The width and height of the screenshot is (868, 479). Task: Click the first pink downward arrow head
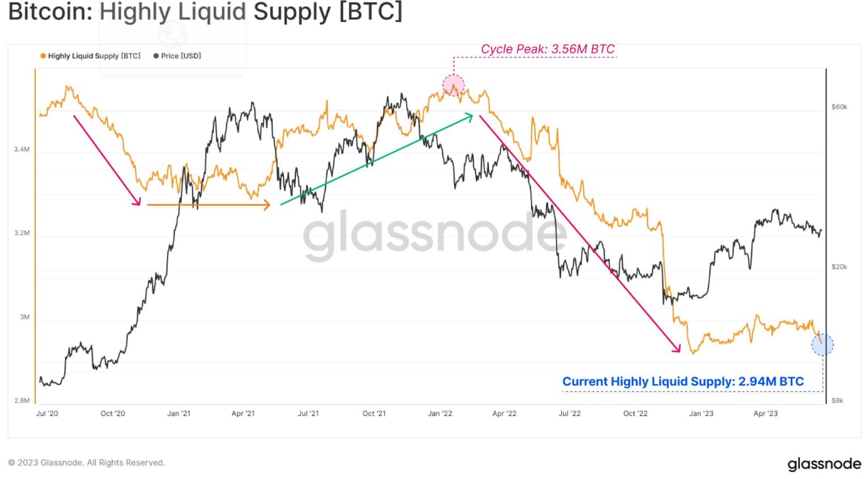coord(136,201)
